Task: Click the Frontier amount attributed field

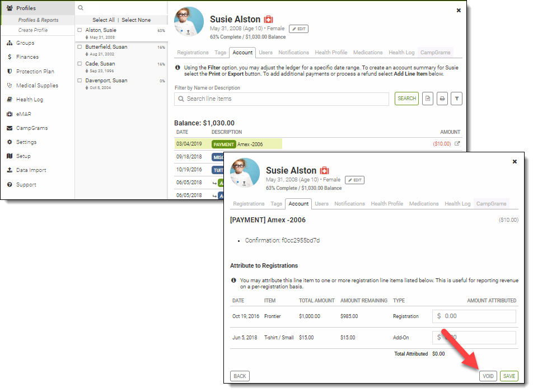Action: [474, 316]
